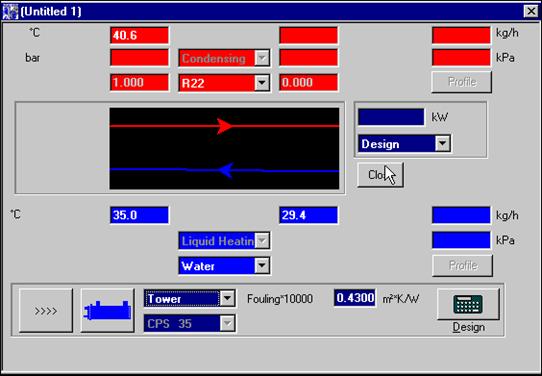Click the blue 29.4 temperature field
Screen dimensions: 542x376
pyautogui.click(x=308, y=215)
